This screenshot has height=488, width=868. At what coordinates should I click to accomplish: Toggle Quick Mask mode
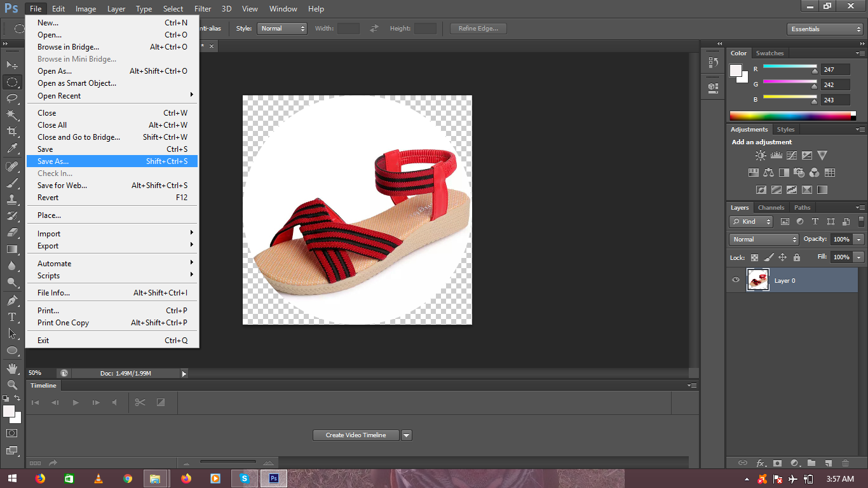12,433
